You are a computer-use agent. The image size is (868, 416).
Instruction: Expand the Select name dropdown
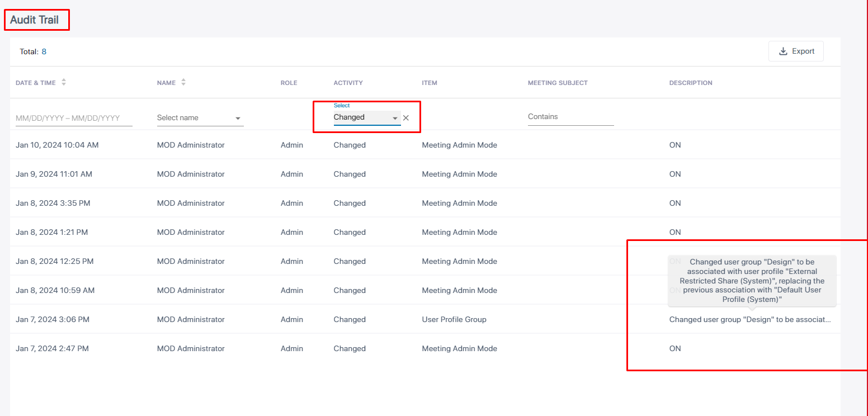(238, 118)
